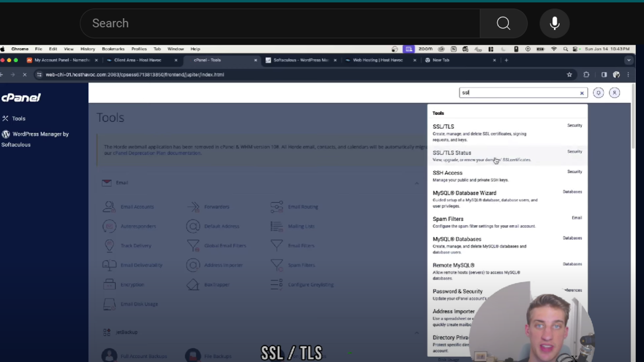Open cPanel Deprecation Plan documentation link

[157, 153]
